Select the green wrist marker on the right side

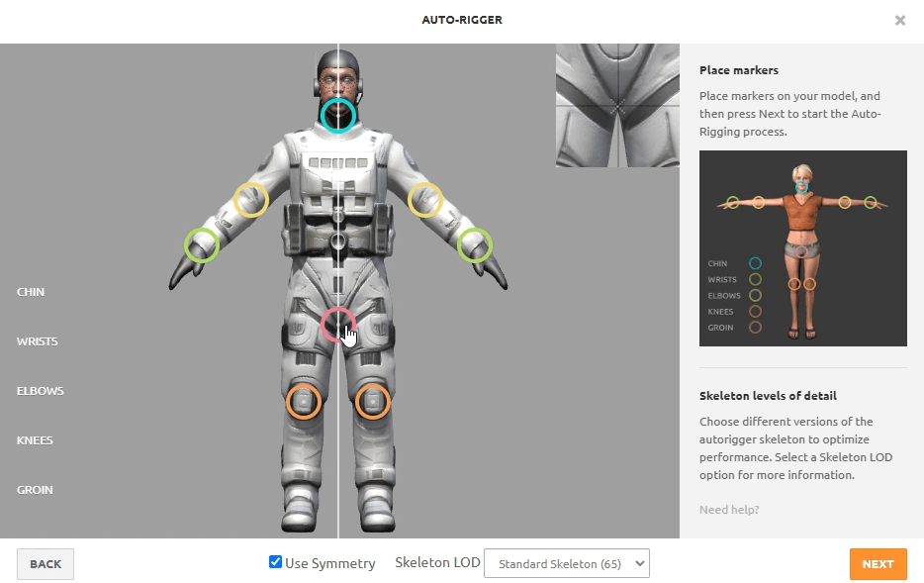475,244
